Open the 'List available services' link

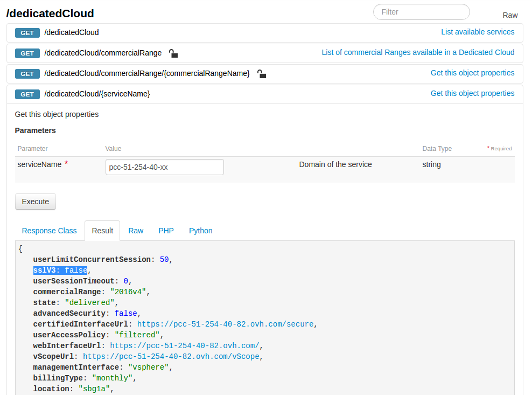pos(477,32)
